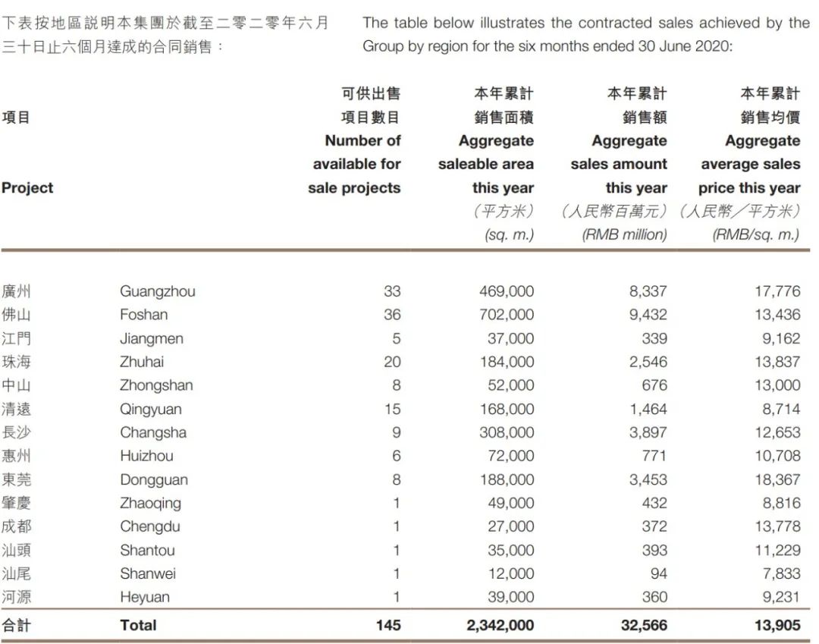Select Jiangmen saleable area 37,000

[510, 338]
